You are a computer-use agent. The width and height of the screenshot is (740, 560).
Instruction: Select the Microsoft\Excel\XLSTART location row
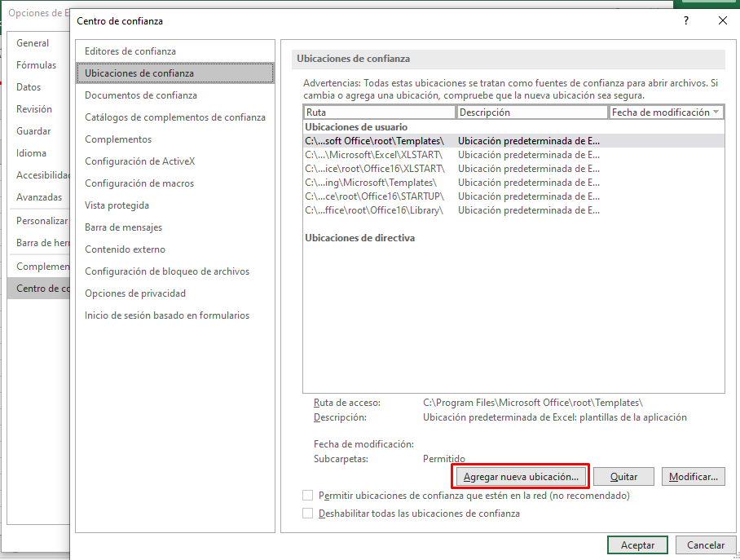pos(374,155)
